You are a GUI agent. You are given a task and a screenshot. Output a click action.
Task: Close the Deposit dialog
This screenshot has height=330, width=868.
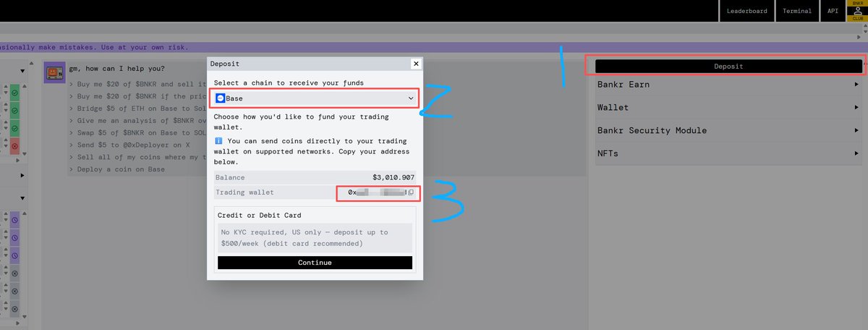[415, 64]
